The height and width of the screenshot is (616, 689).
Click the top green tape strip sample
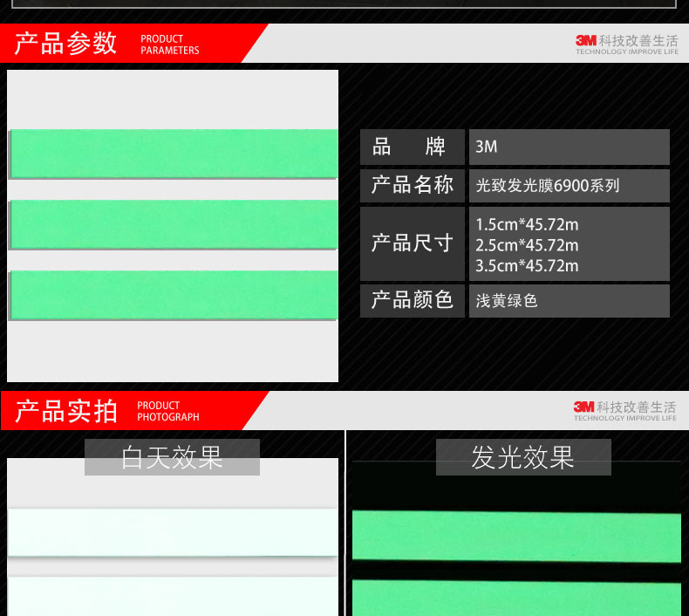(173, 154)
